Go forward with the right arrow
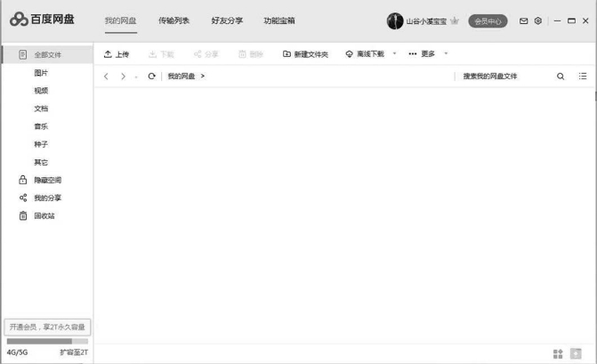The image size is (597, 364). click(x=123, y=77)
